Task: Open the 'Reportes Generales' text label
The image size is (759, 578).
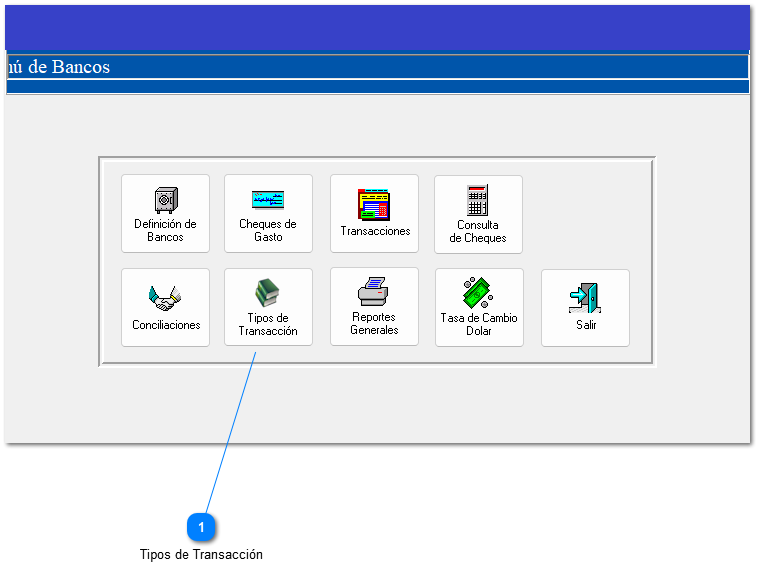Action: point(374,324)
